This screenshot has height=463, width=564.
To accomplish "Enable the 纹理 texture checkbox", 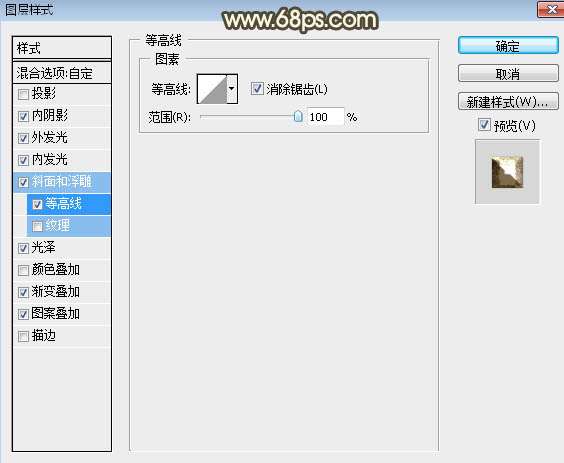I will coord(37,226).
